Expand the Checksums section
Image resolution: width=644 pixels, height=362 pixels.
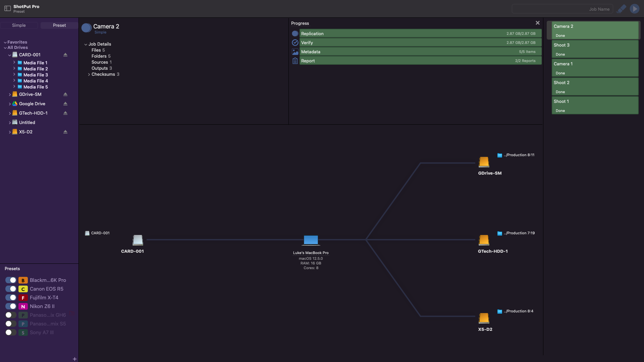point(89,74)
